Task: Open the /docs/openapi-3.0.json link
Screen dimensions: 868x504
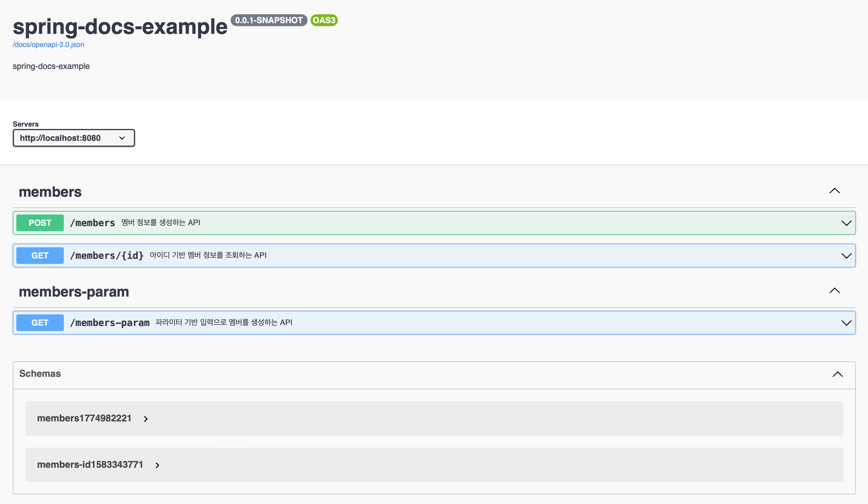Action: point(49,45)
